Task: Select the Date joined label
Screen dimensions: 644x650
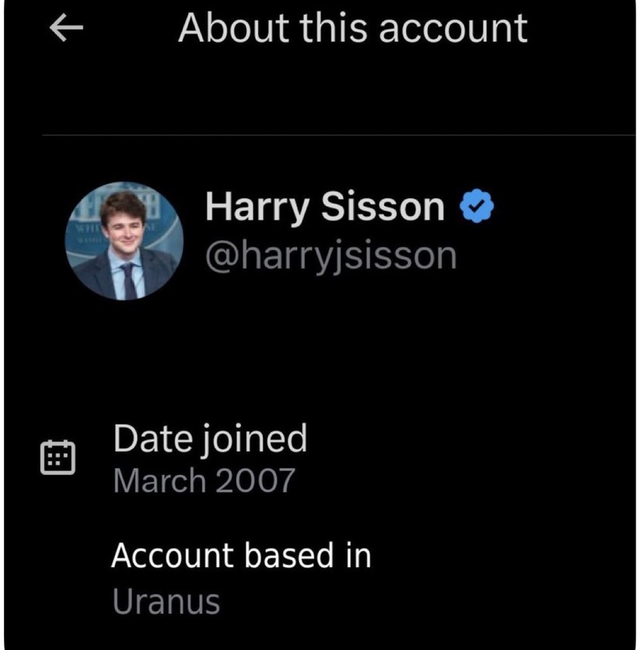Action: click(210, 438)
